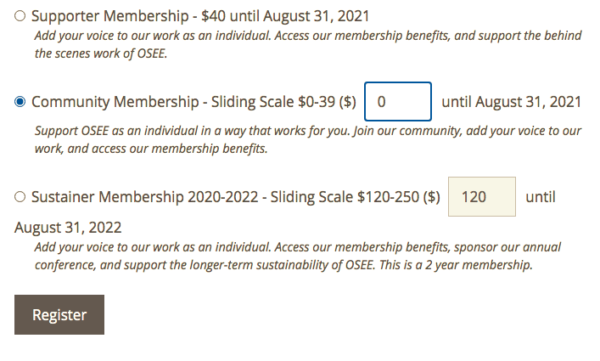Click the word "until" after the 120 field

pos(540,197)
